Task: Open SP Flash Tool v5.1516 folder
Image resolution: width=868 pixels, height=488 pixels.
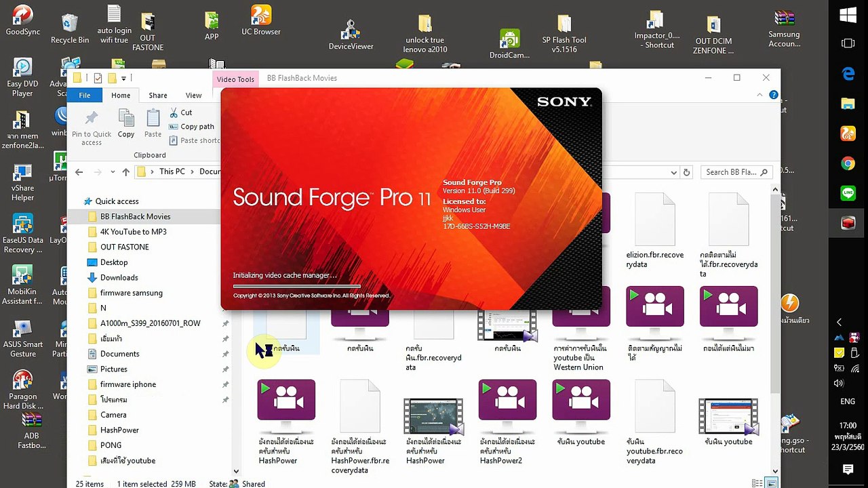Action: pyautogui.click(x=564, y=34)
